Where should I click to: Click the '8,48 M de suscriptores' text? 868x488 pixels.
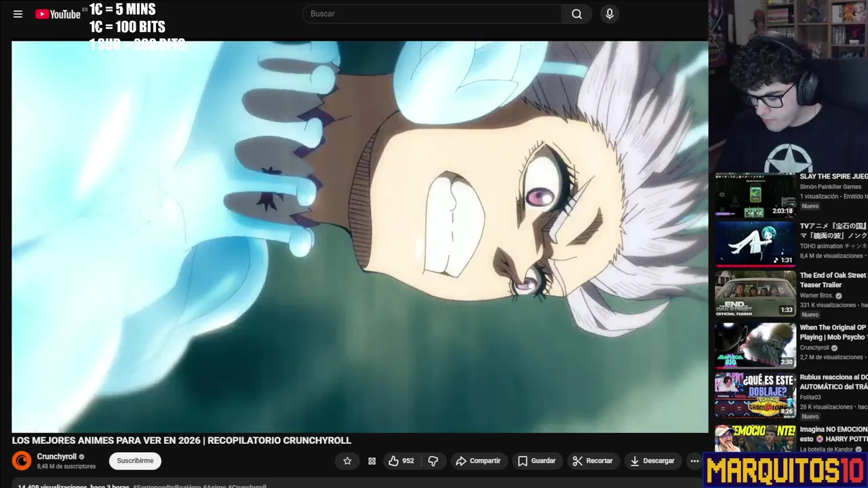pyautogui.click(x=66, y=466)
